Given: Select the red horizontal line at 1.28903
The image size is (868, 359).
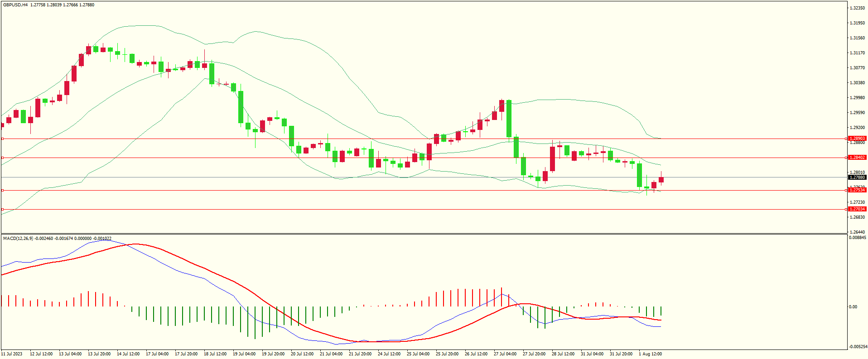Looking at the screenshot, I should click(x=424, y=139).
